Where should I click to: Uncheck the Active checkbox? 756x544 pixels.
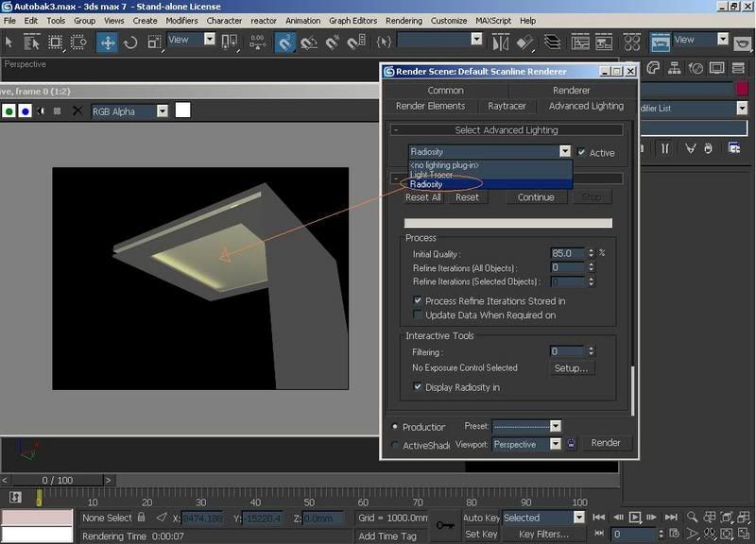coord(582,152)
